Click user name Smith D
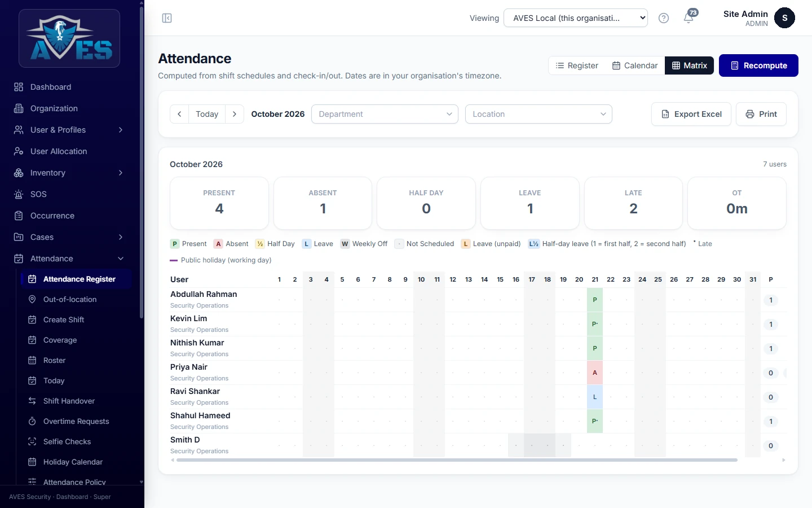The height and width of the screenshot is (508, 812). (x=185, y=440)
